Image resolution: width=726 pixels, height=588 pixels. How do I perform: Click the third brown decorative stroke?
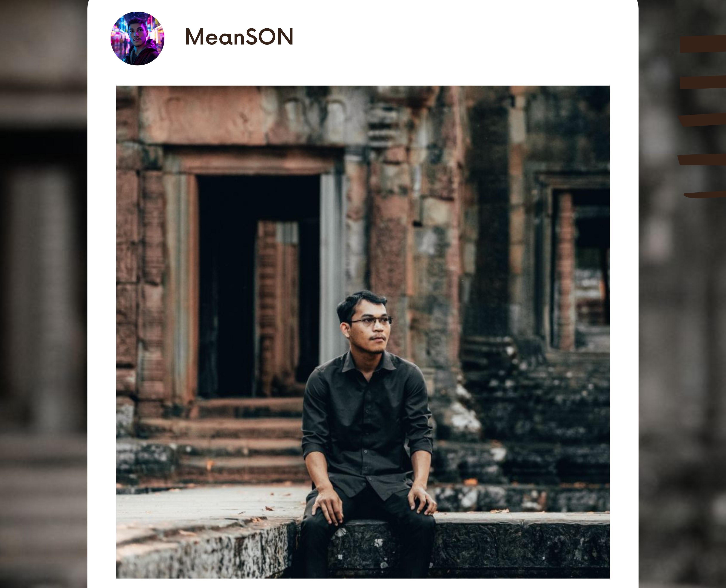(703, 120)
